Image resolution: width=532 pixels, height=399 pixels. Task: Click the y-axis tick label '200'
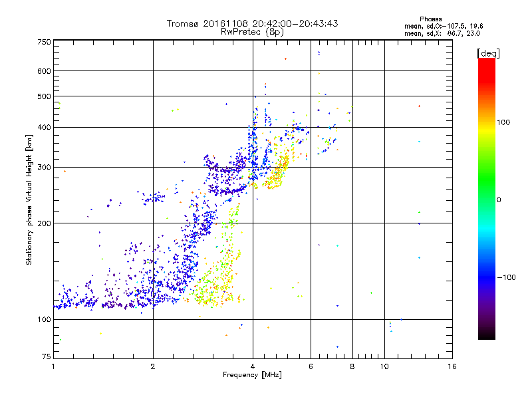pyautogui.click(x=44, y=223)
